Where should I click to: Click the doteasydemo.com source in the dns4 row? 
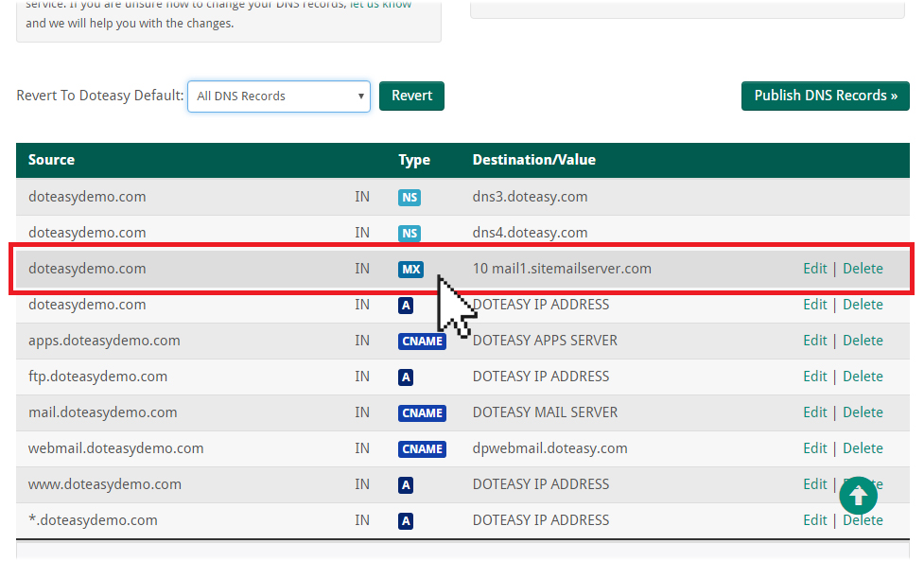coord(87,233)
